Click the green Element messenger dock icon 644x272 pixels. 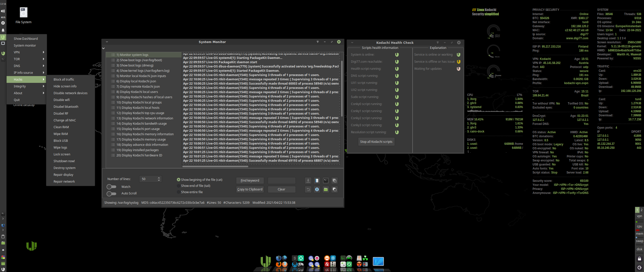pyautogui.click(x=301, y=258)
